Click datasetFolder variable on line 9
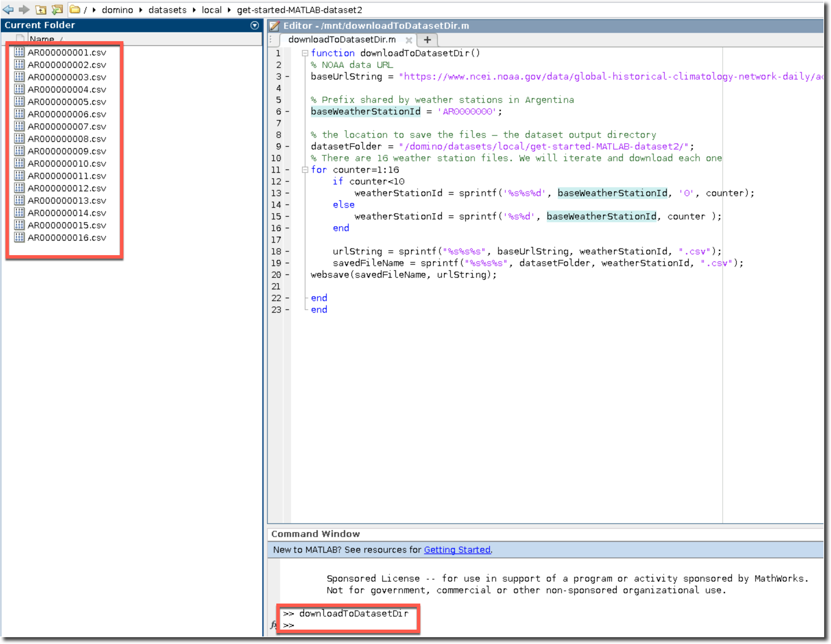This screenshot has height=644, width=831. (346, 146)
